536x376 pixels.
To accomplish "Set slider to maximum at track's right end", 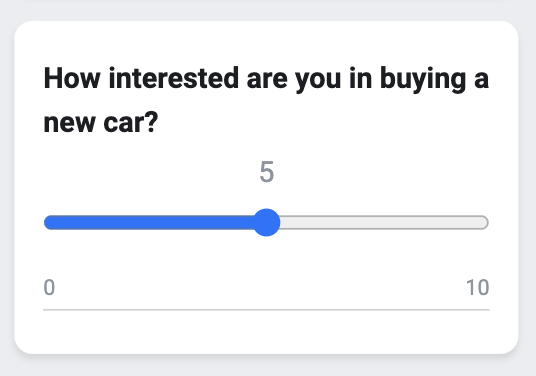I will tap(485, 223).
